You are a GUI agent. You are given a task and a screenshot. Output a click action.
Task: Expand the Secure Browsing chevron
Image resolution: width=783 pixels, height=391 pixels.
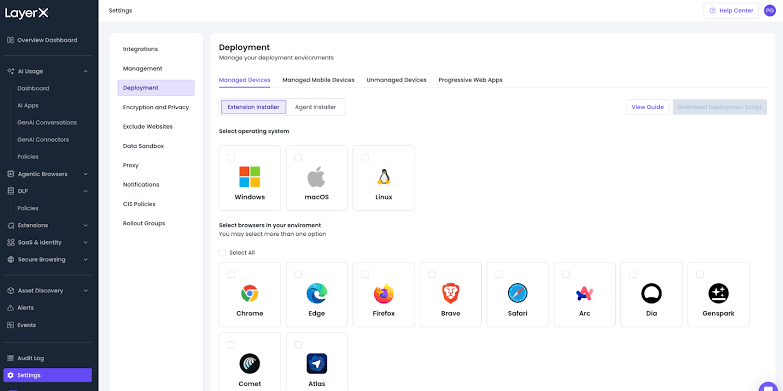(x=85, y=260)
